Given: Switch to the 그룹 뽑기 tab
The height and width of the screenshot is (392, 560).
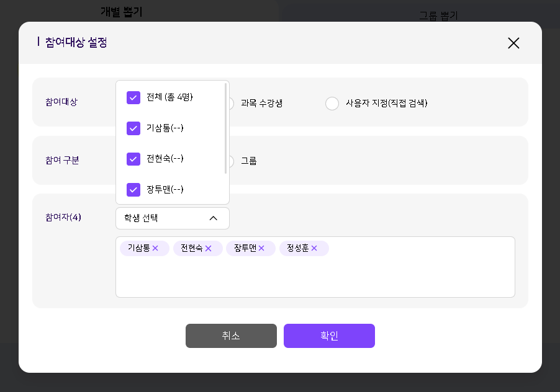Looking at the screenshot, I should [x=438, y=16].
